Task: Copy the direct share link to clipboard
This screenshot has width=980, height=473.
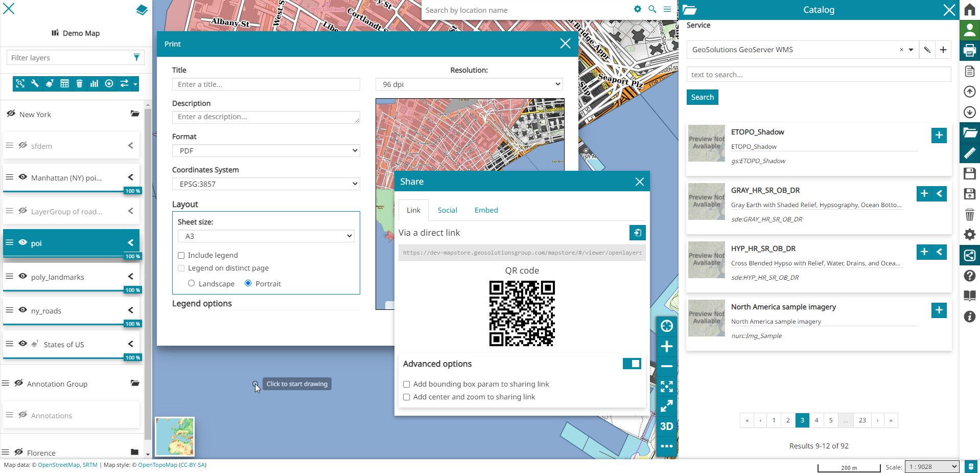Action: 637,233
